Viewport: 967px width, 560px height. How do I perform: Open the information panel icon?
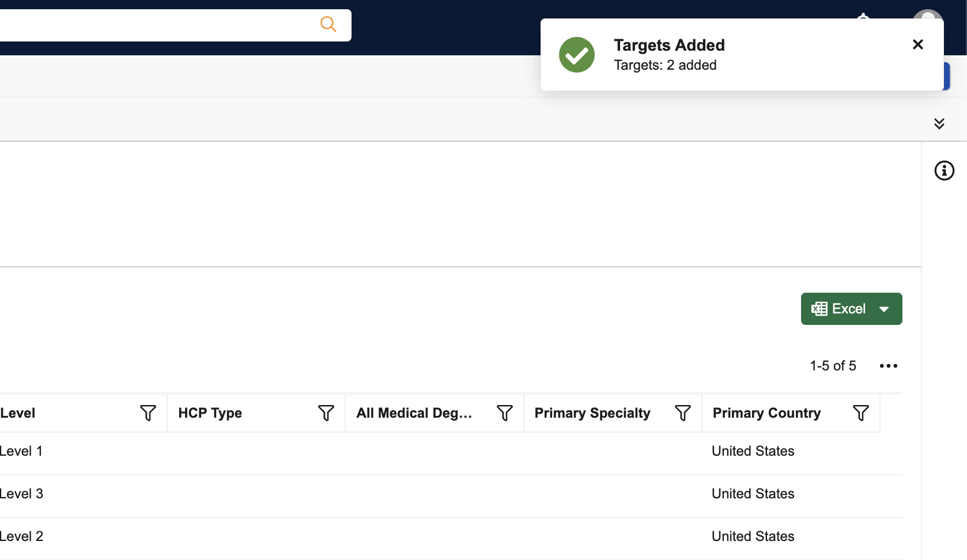click(944, 171)
